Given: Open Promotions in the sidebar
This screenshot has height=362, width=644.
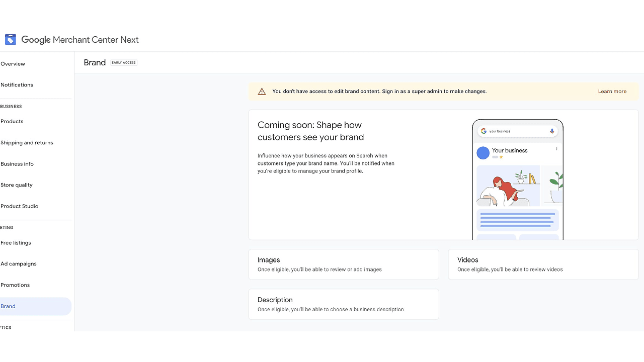Looking at the screenshot, I should [15, 285].
